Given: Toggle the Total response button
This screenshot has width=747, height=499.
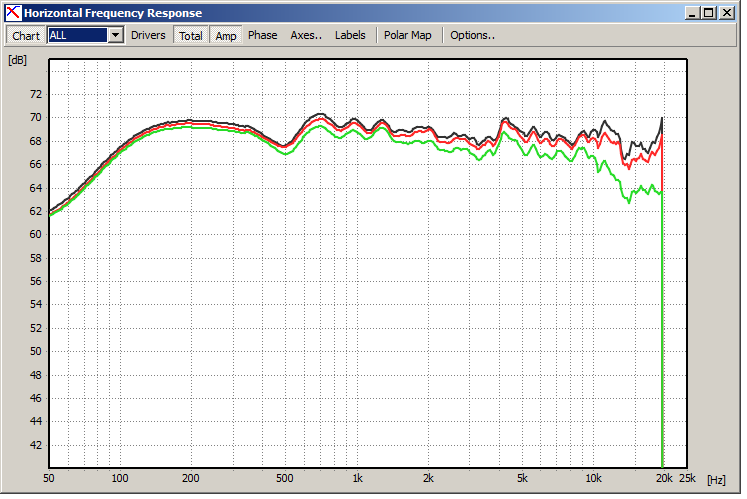Looking at the screenshot, I should click(x=191, y=36).
